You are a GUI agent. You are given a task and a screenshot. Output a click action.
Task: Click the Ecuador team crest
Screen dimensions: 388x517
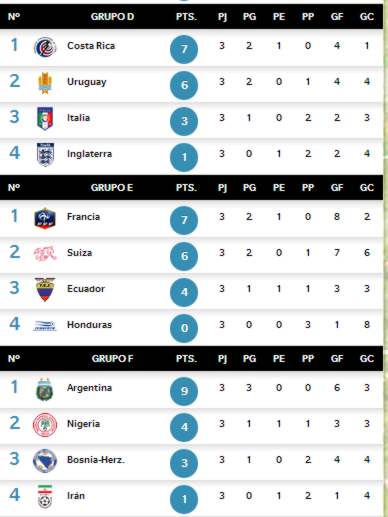tap(45, 289)
